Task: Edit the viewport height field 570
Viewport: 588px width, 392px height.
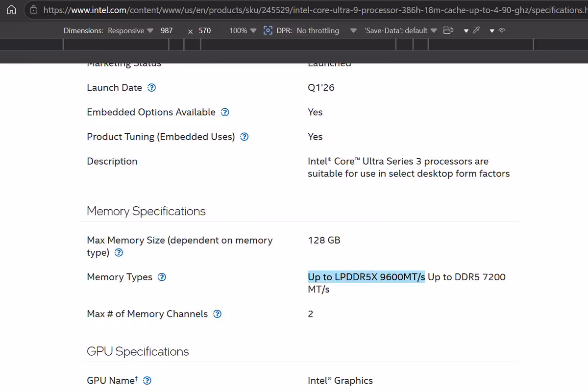Action: click(x=205, y=30)
